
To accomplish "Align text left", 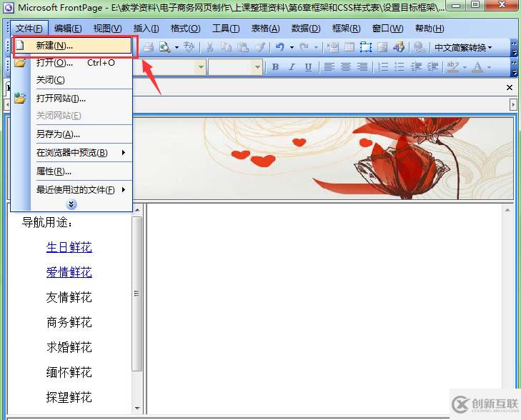I will click(x=329, y=67).
